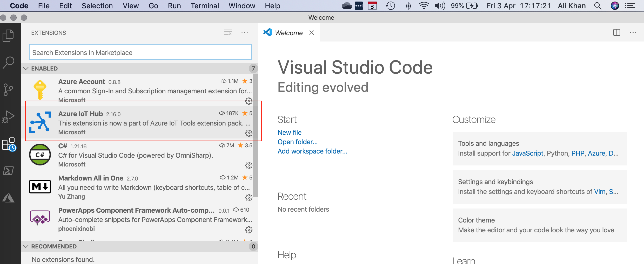Select the C# extension title
Image resolution: width=644 pixels, height=264 pixels.
63,146
